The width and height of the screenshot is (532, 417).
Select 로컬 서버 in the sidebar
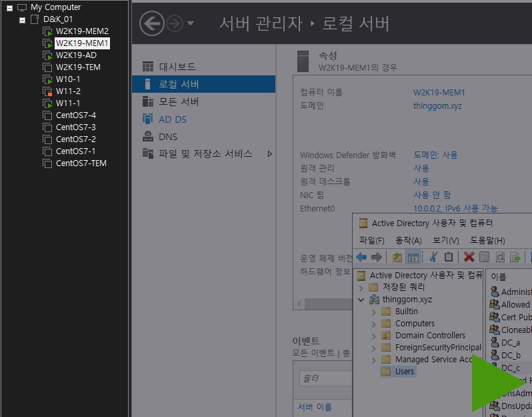pos(203,84)
